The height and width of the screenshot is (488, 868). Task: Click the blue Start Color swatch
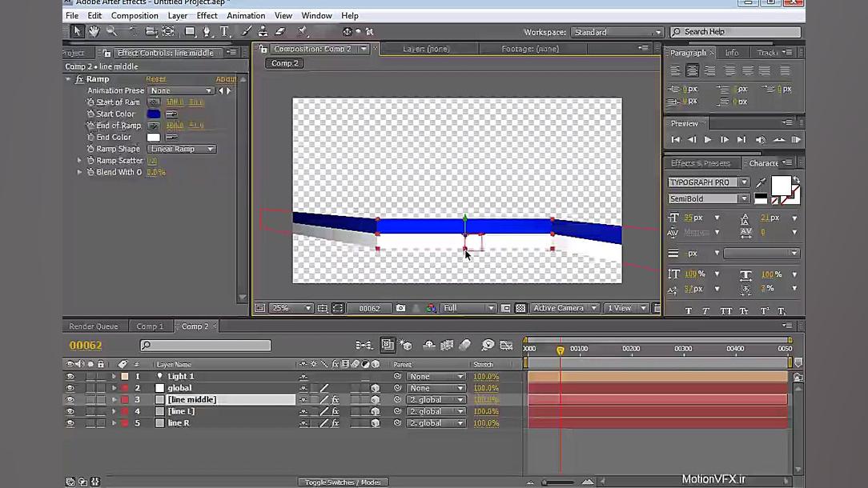[154, 114]
